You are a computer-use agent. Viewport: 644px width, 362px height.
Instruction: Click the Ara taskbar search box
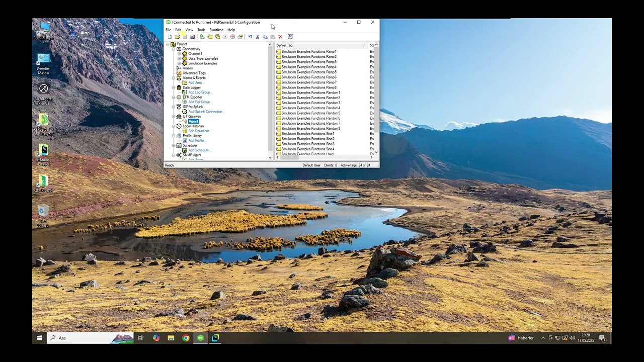coord(91,338)
